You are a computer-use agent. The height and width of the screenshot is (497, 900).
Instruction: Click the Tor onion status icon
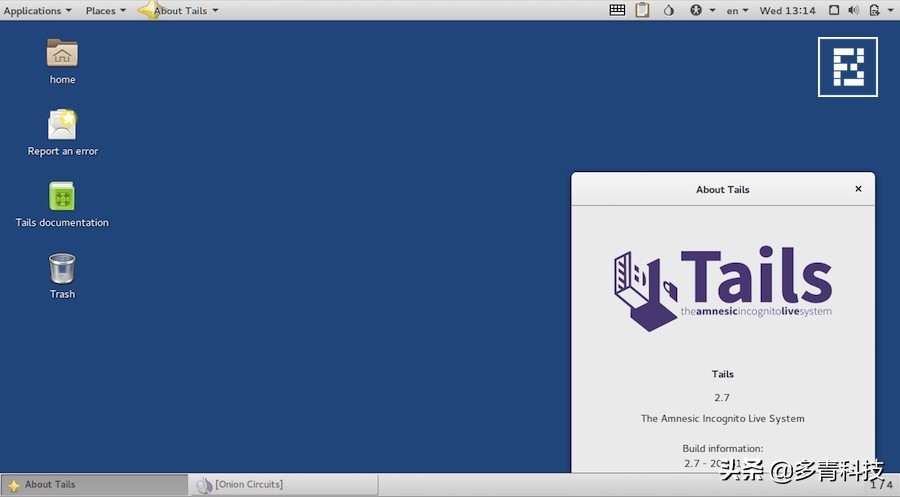click(669, 10)
